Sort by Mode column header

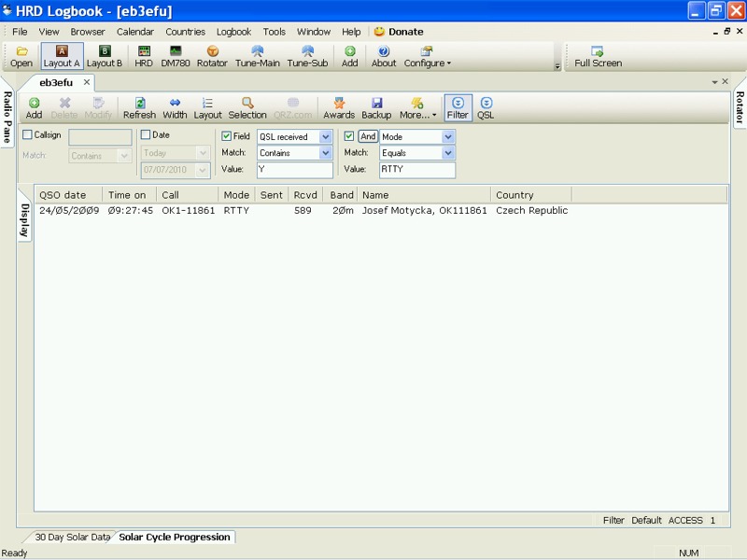pos(237,195)
